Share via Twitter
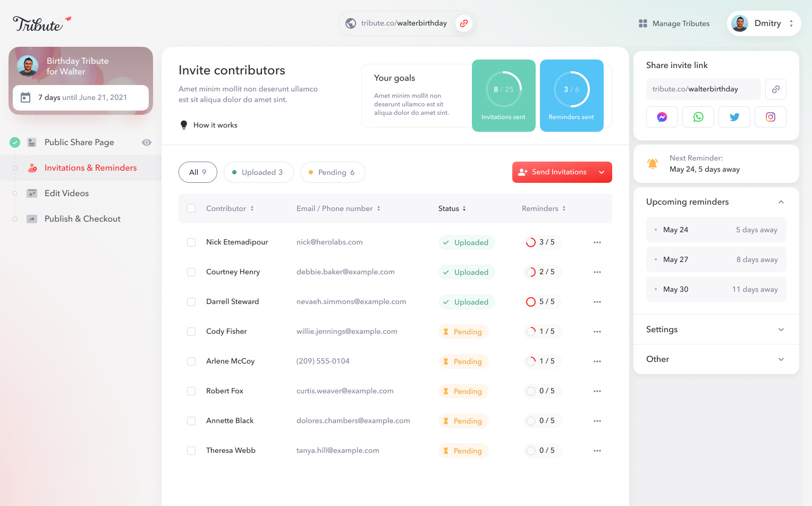The image size is (812, 506). 734,117
